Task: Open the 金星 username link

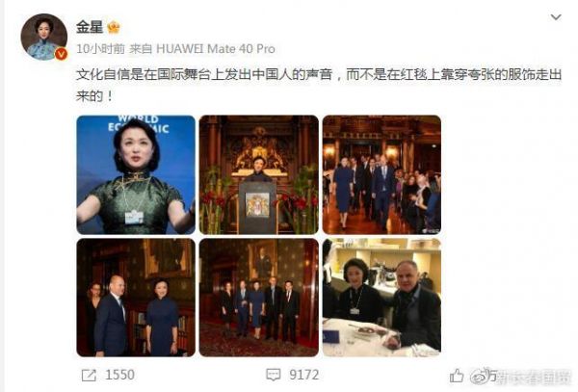Action: pos(90,27)
